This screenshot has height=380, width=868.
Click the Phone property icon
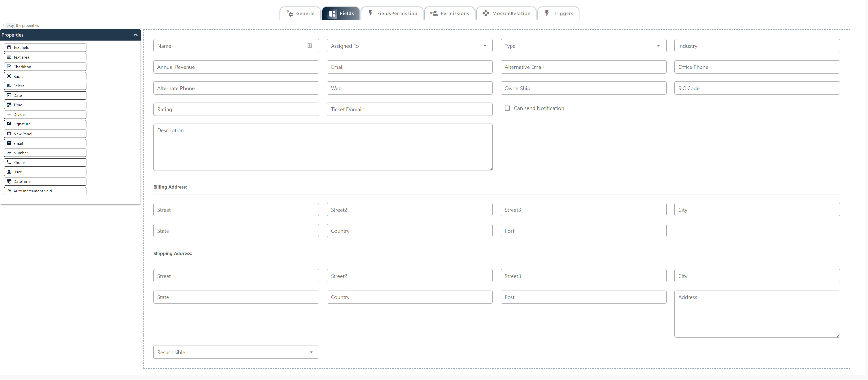(x=9, y=162)
